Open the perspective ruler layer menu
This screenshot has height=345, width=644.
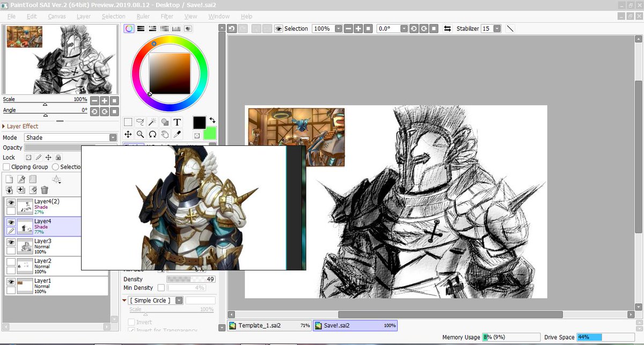(56, 179)
